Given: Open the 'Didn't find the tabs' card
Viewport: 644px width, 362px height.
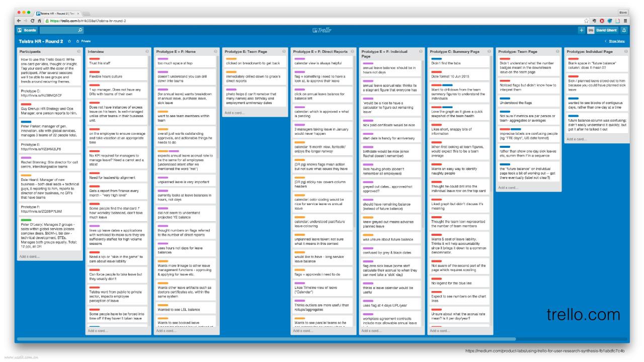Looking at the screenshot, I should click(459, 61).
